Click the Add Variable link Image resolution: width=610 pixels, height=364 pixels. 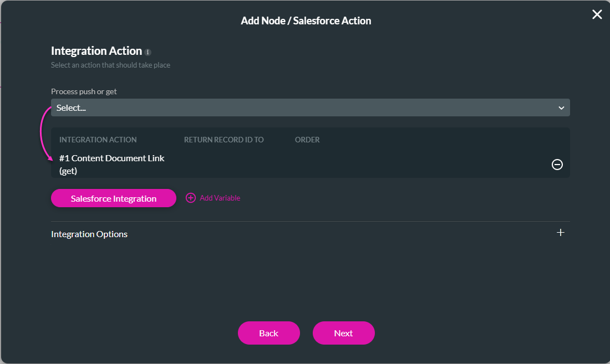point(220,198)
